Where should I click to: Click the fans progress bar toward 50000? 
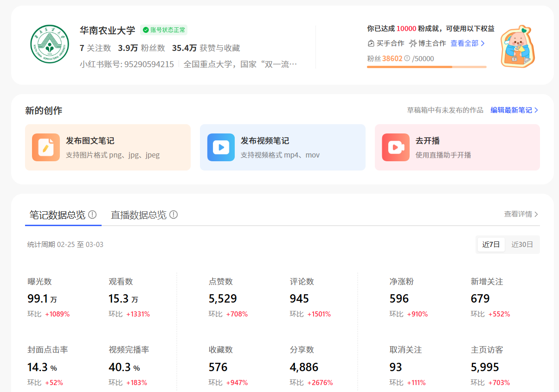tap(427, 67)
